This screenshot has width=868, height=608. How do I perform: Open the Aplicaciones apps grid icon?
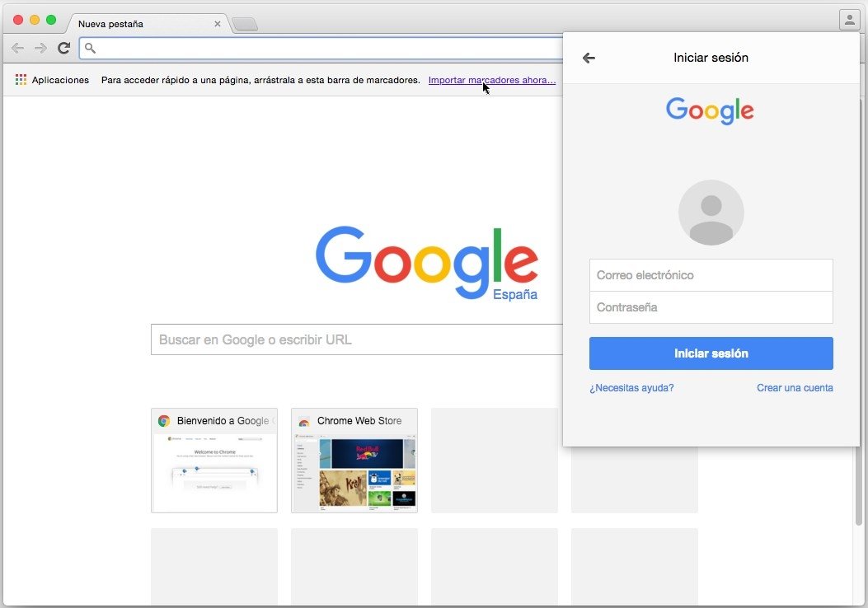pos(21,80)
